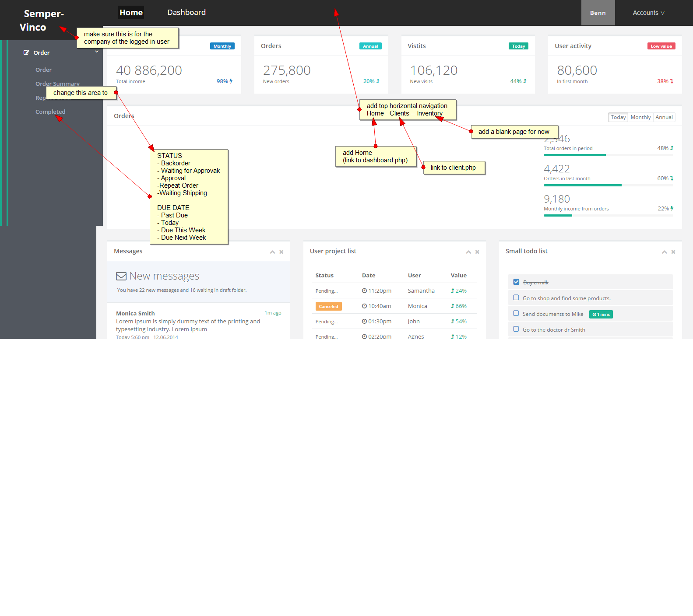Close the Messages panel
The image size is (693, 616).
pos(281,252)
